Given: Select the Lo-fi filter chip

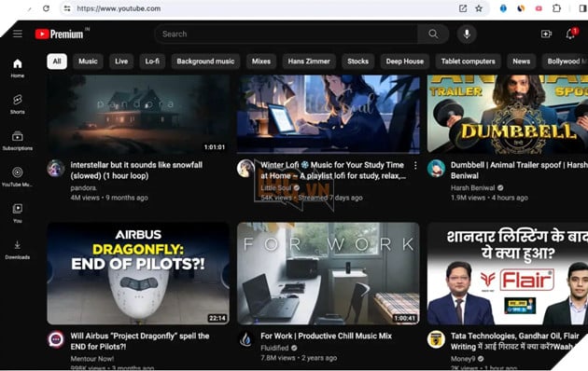Looking at the screenshot, I should click(152, 62).
